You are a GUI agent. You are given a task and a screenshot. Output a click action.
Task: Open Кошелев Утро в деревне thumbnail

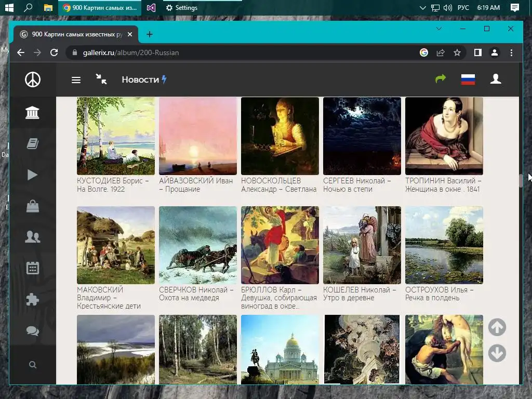pyautogui.click(x=362, y=245)
